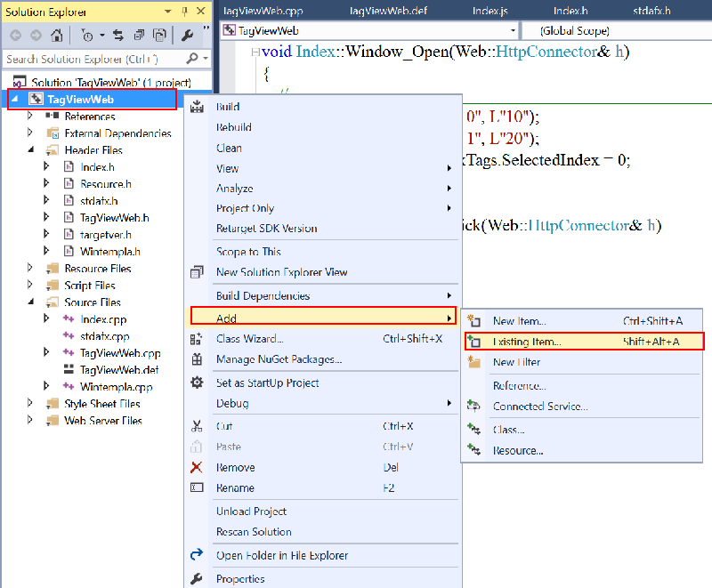The width and height of the screenshot is (712, 588).
Task: Click Sync with Active Document icon
Action: (118, 35)
